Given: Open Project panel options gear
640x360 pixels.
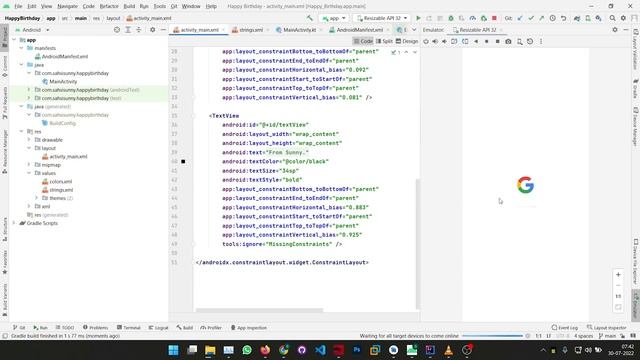Looking at the screenshot, I should (152, 30).
